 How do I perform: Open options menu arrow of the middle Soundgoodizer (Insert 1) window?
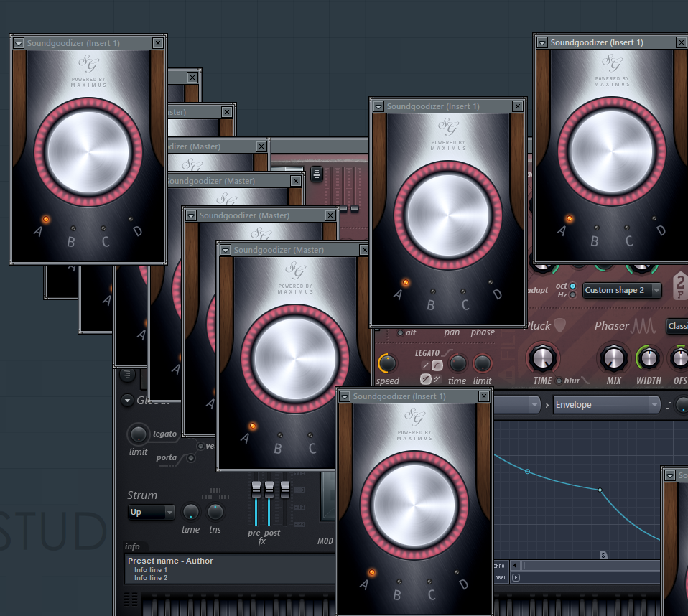point(378,106)
